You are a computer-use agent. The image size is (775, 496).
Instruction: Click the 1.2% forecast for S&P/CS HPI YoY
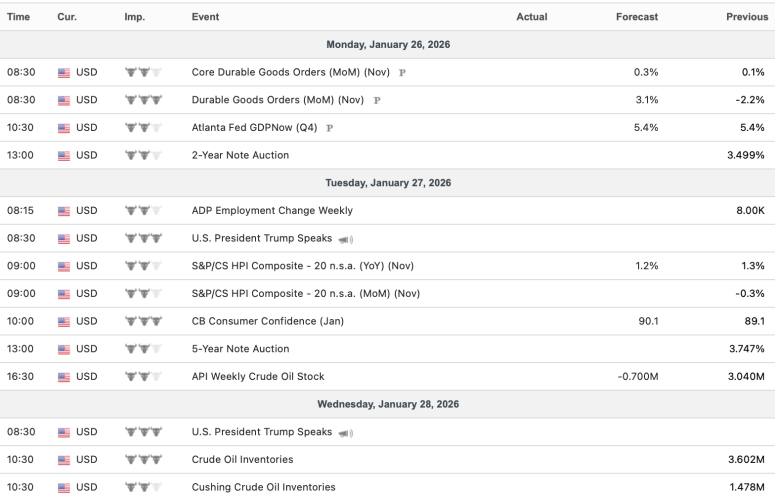coord(646,266)
